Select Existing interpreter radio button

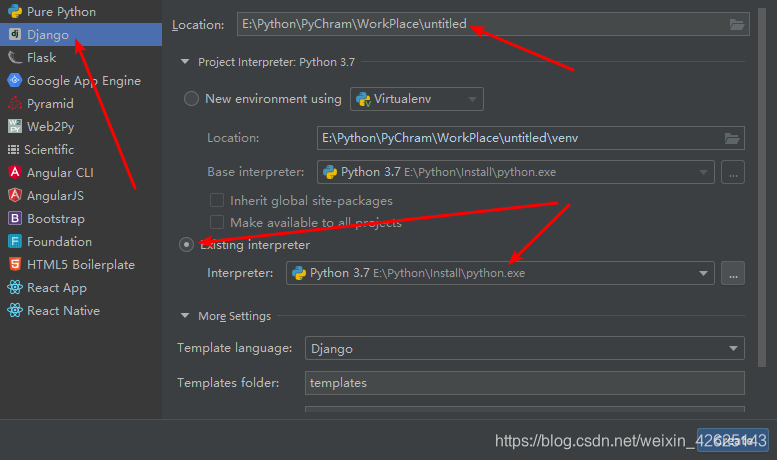[186, 244]
